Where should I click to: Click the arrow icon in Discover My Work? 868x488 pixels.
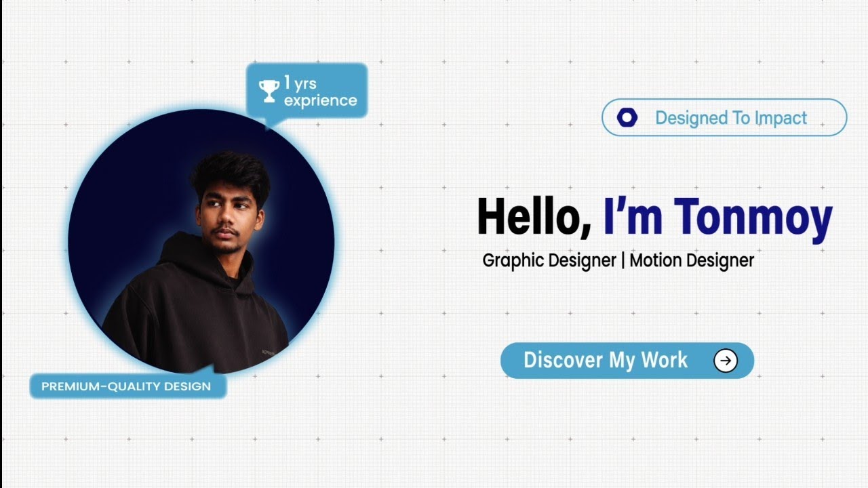[x=726, y=361]
